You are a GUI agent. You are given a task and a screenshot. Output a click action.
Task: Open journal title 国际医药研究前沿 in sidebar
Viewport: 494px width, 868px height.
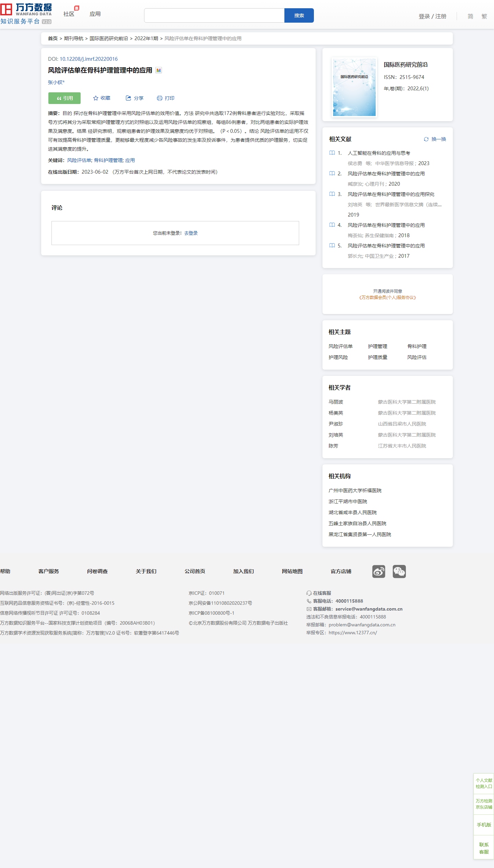406,65
